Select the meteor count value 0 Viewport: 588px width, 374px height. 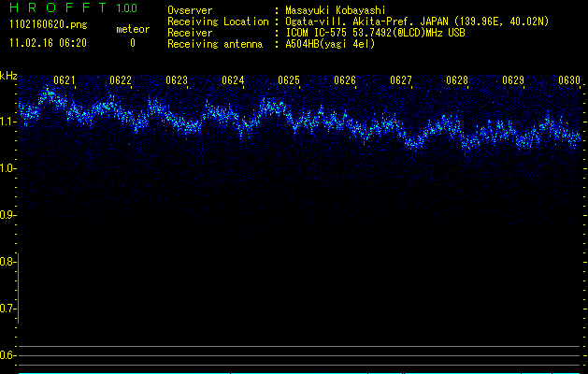tap(132, 43)
